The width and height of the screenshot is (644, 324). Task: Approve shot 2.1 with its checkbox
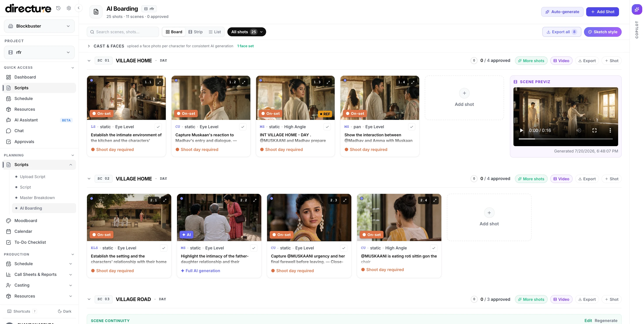coord(163,248)
